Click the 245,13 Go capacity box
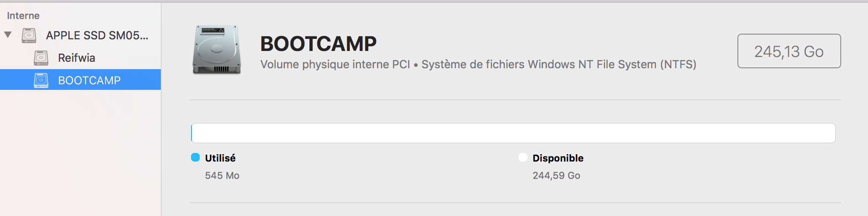The height and width of the screenshot is (216, 868). tap(789, 51)
